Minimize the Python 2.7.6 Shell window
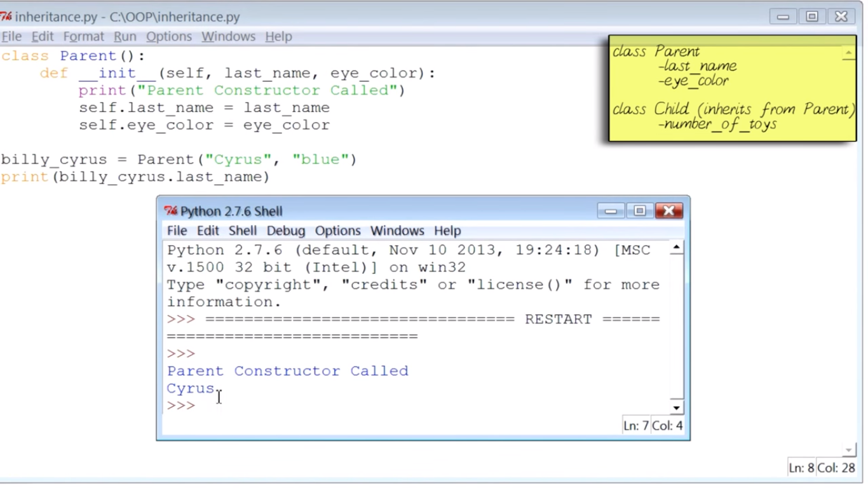Screen dimensions: 868x488 click(x=611, y=211)
